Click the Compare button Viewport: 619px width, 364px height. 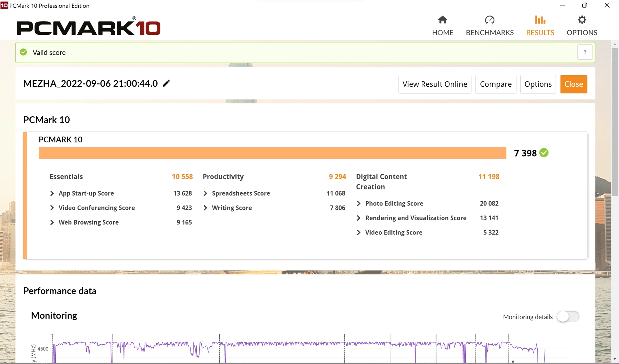click(x=496, y=84)
